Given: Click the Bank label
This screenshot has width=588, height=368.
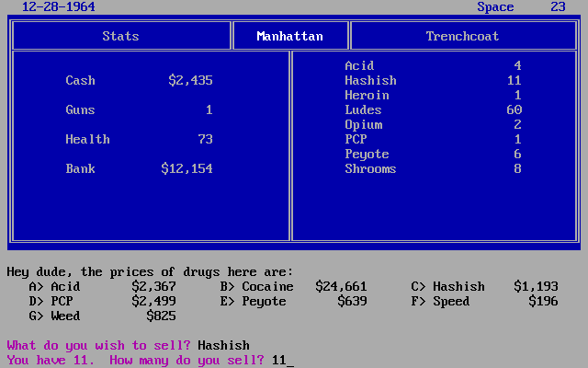Looking at the screenshot, I should (80, 168).
